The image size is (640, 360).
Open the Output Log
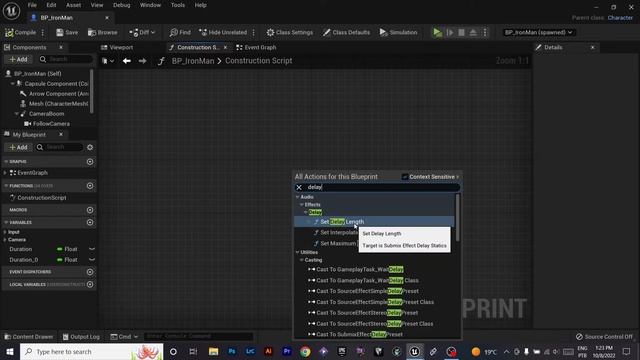(x=81, y=337)
